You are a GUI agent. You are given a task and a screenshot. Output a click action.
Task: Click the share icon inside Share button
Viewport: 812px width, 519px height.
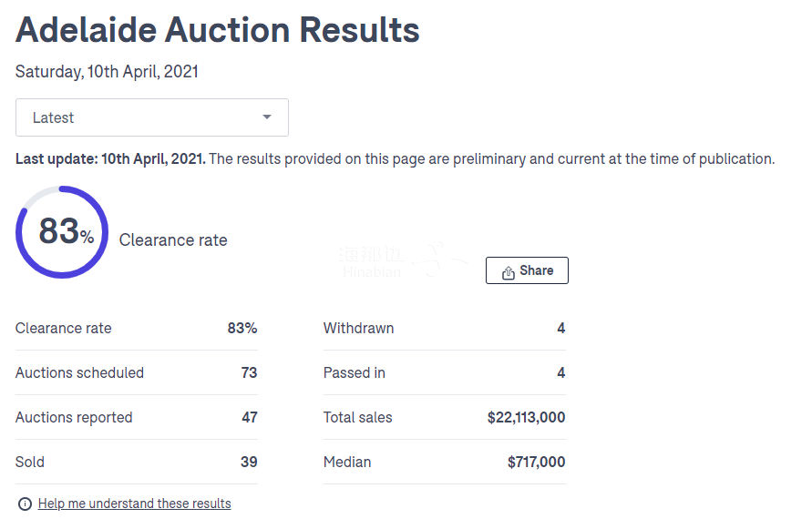tap(509, 271)
